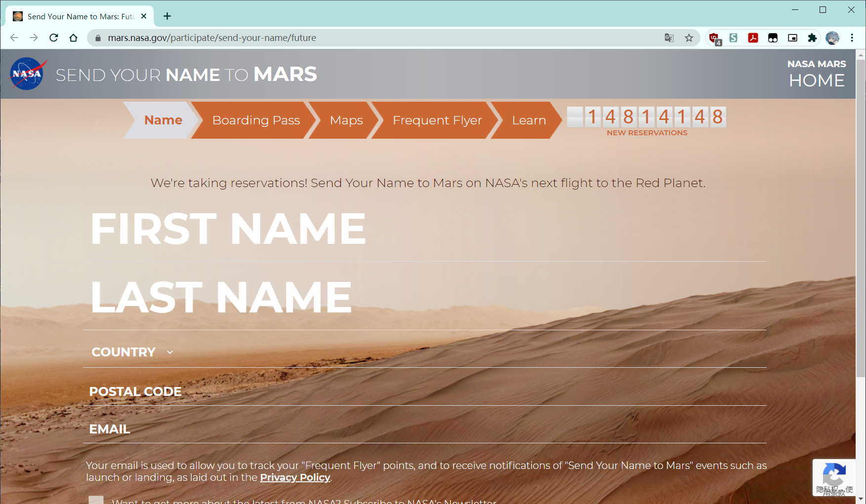Open the Adobe Acrobat extension

coord(753,38)
